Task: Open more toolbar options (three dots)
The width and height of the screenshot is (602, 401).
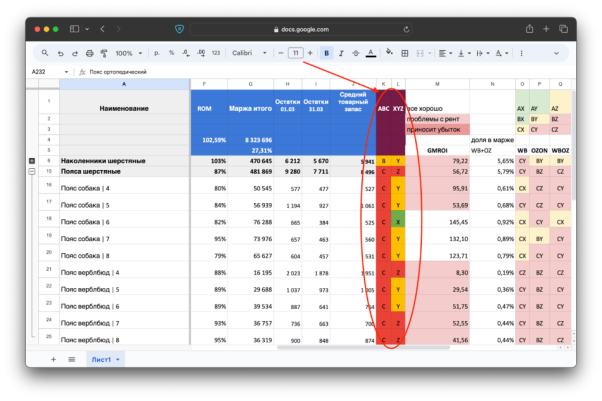Action: 521,53
